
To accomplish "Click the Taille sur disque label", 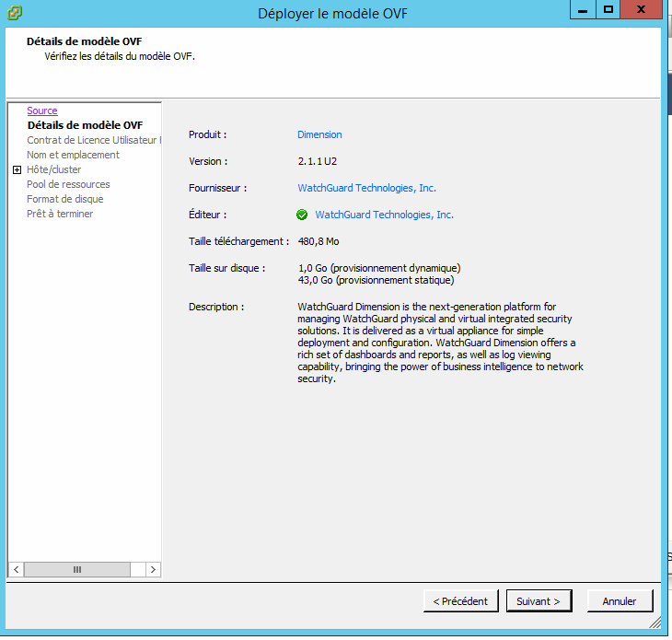I will point(227,268).
